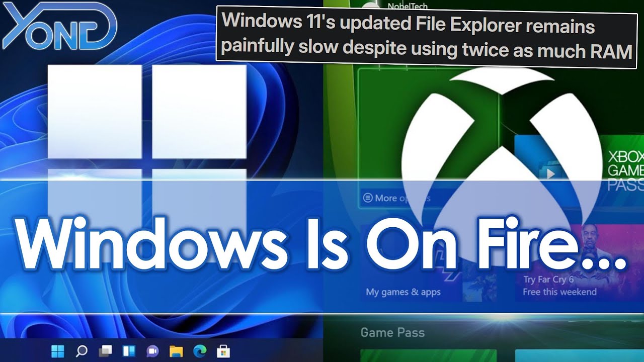Open Task View on the taskbar

[x=105, y=350]
